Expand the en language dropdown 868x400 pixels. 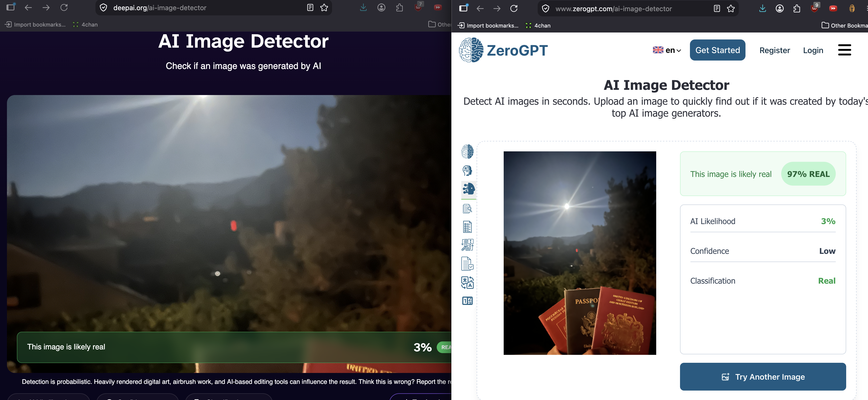coord(667,50)
